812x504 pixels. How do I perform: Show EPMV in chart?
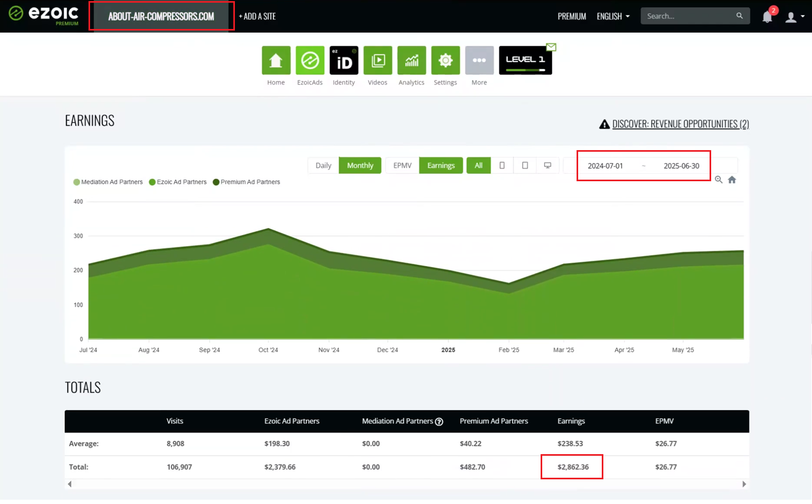click(x=402, y=165)
